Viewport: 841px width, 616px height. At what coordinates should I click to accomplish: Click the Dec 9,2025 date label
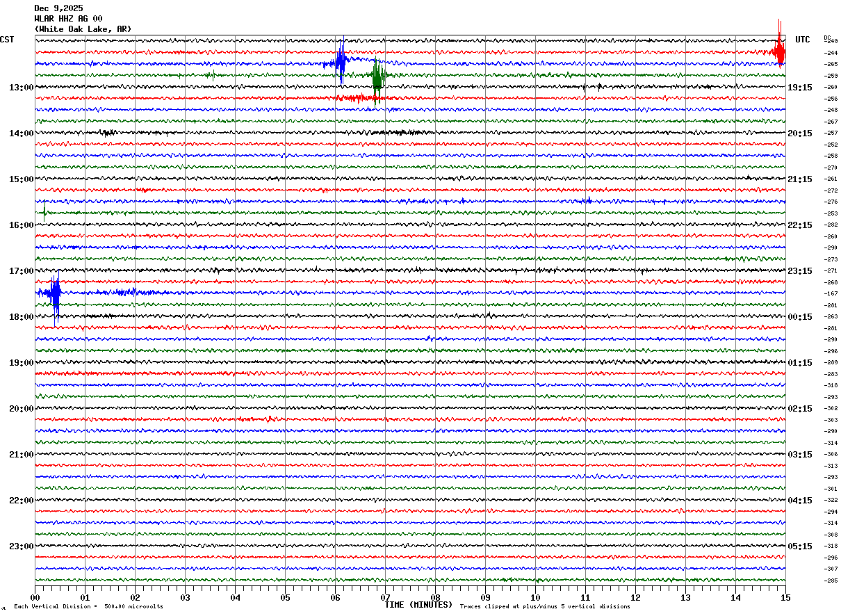point(58,8)
